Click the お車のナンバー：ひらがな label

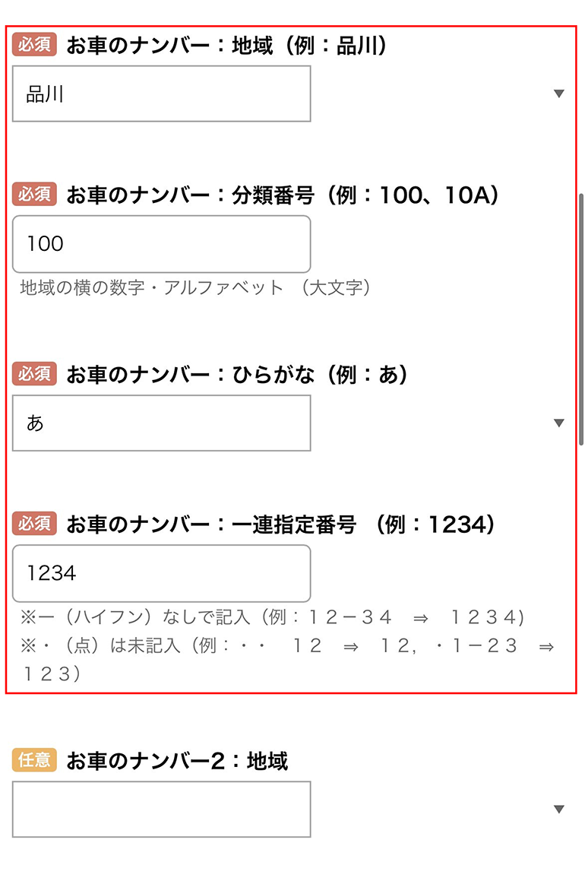pos(237,375)
